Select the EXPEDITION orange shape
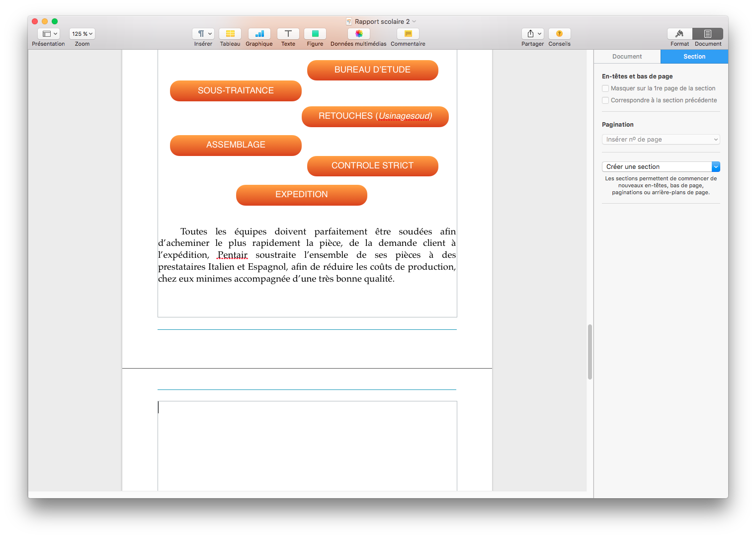 click(x=301, y=195)
